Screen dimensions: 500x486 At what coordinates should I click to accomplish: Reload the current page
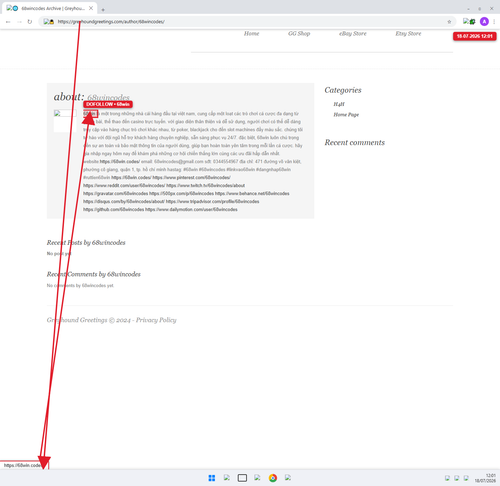pyautogui.click(x=30, y=22)
